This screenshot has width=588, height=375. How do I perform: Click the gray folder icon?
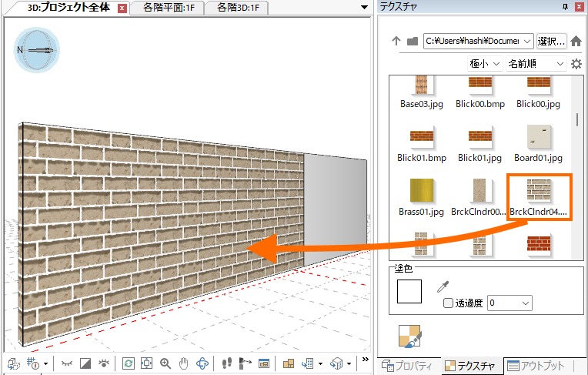click(413, 41)
